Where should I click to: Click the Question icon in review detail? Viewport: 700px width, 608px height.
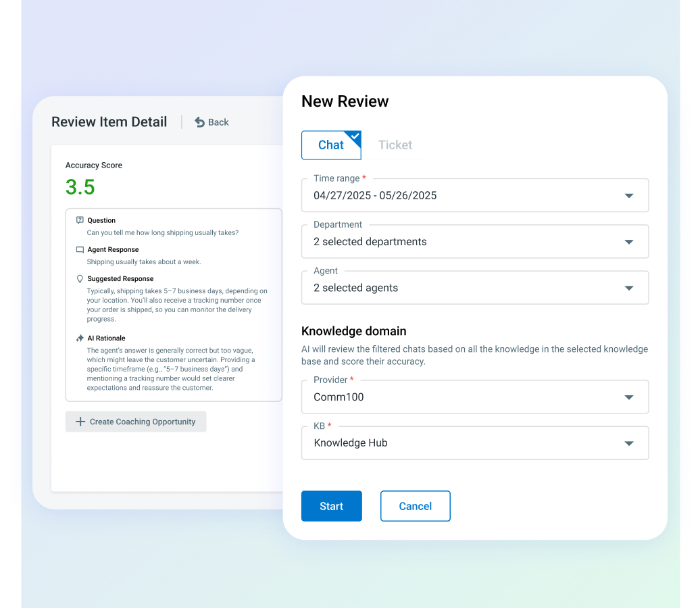tap(80, 220)
